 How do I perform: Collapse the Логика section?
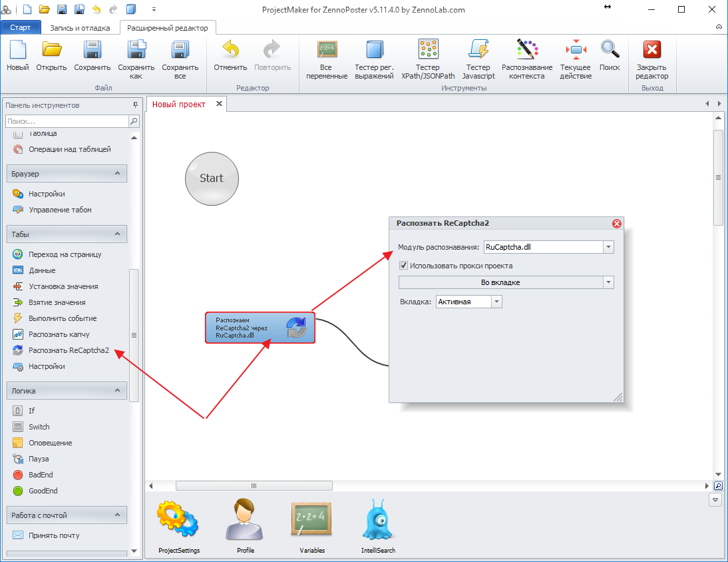pyautogui.click(x=117, y=391)
